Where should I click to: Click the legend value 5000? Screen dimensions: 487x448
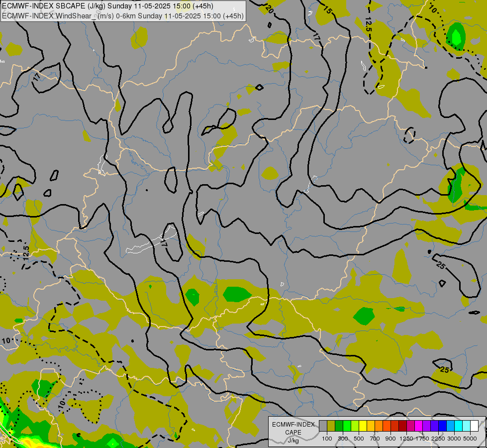(x=470, y=439)
